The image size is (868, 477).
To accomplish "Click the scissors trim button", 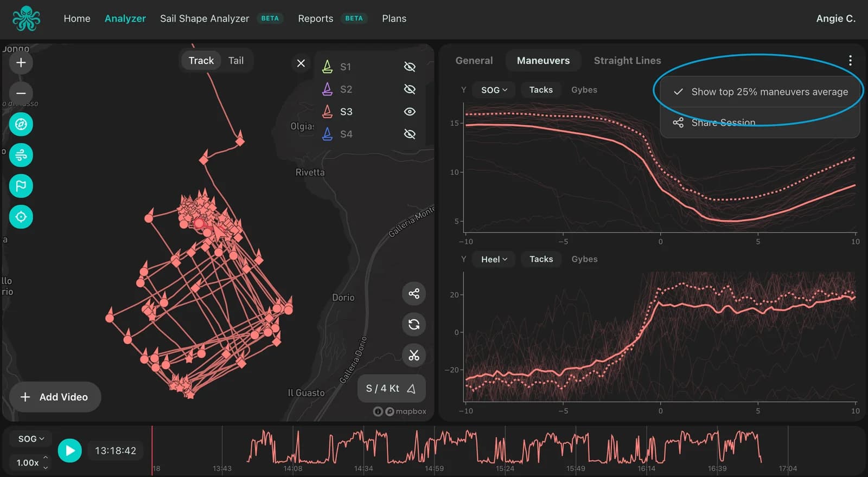I will click(414, 355).
